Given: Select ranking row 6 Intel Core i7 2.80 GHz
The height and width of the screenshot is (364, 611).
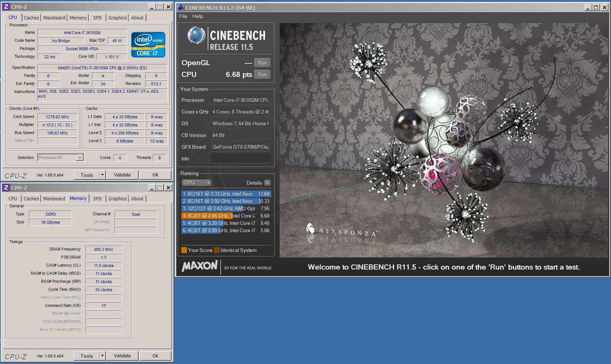Looking at the screenshot, I should (226, 230).
